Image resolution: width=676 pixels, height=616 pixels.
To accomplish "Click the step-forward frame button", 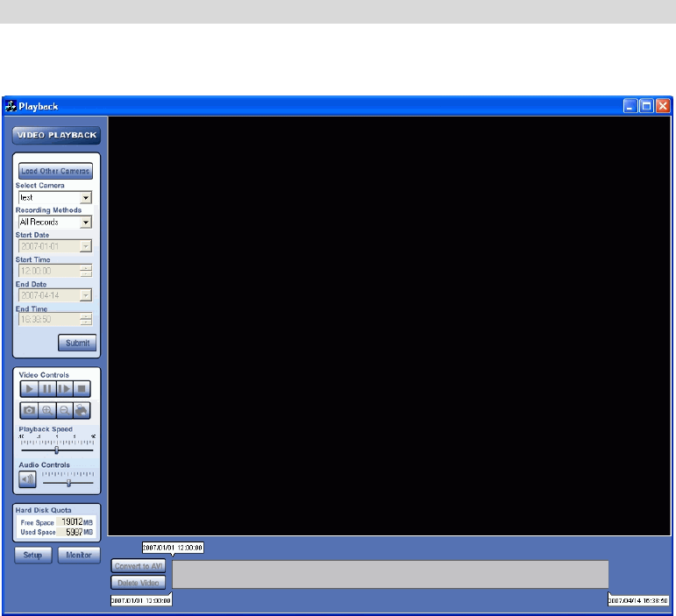I will [65, 389].
